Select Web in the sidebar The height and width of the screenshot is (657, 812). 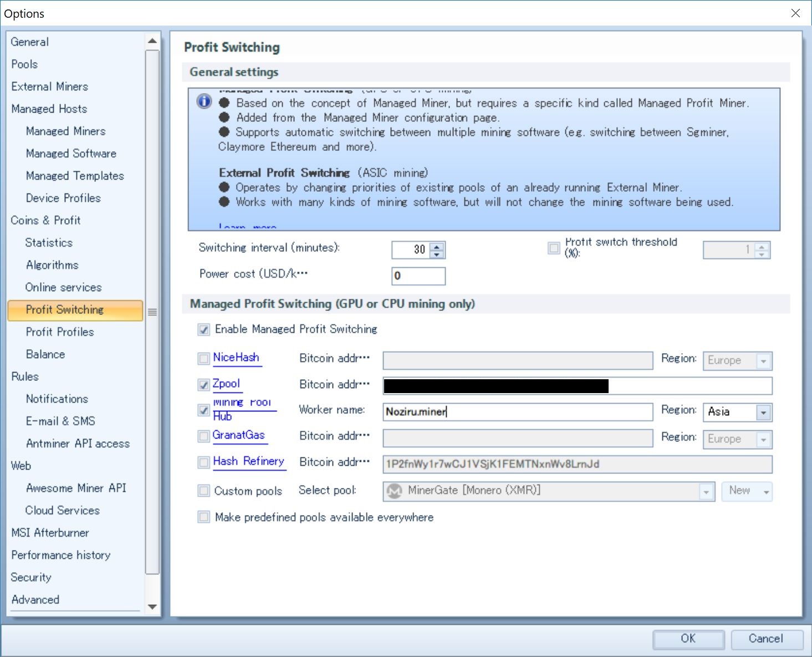coord(21,466)
